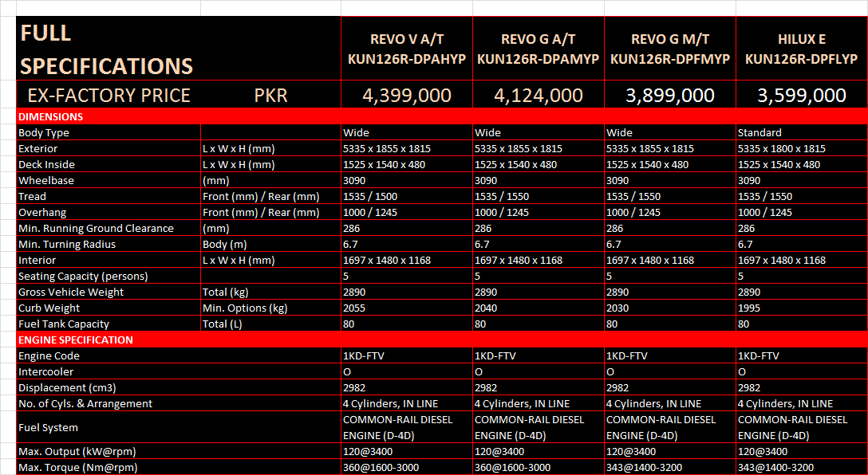The image size is (868, 475).
Task: Select the Body Type row label
Action: coord(108,133)
